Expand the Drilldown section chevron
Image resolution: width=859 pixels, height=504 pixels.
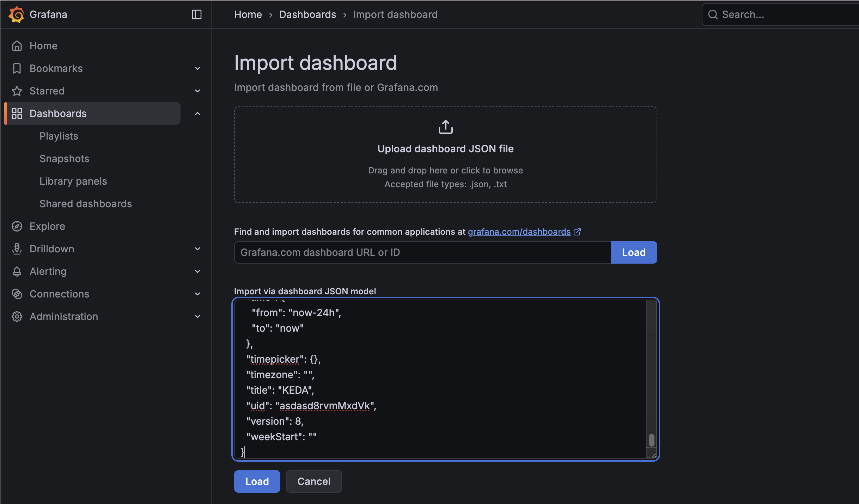point(197,249)
